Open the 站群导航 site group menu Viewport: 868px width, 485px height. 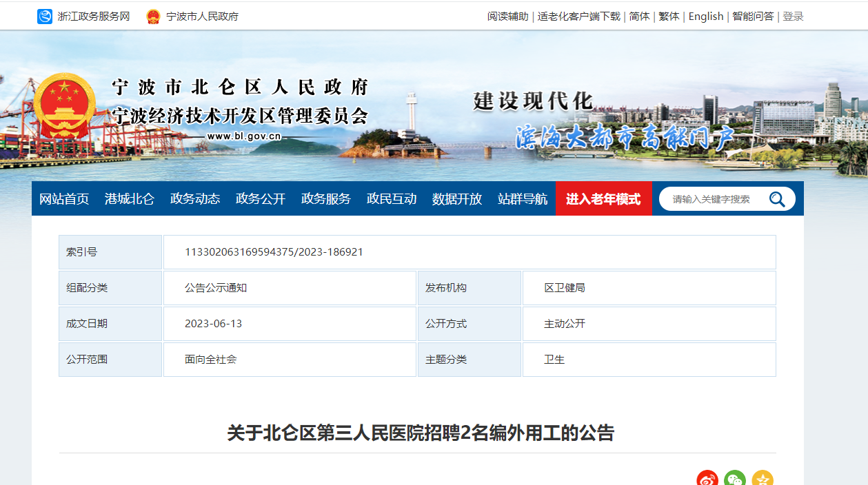[523, 199]
